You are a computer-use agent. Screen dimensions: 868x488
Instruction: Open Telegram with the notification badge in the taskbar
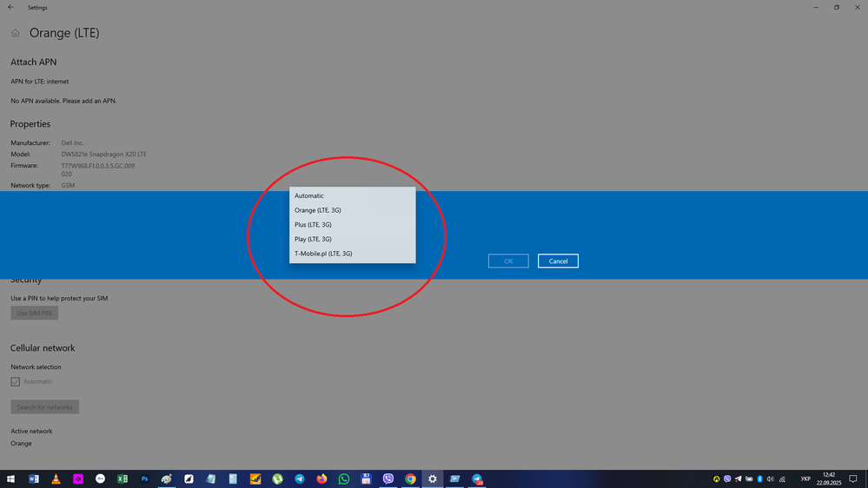click(477, 479)
